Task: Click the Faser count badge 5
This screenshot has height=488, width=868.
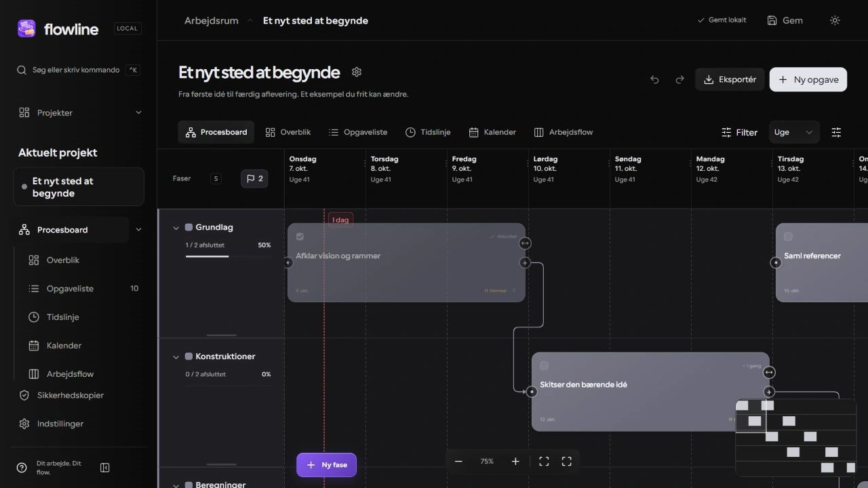Action: [216, 179]
